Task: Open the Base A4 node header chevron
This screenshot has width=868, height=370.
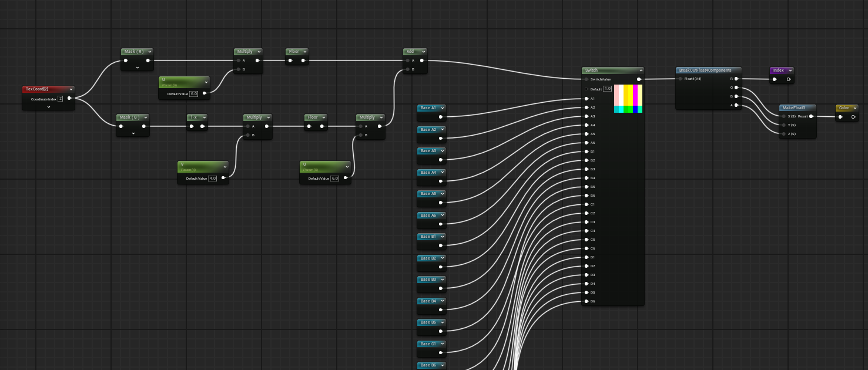Action: pyautogui.click(x=442, y=173)
